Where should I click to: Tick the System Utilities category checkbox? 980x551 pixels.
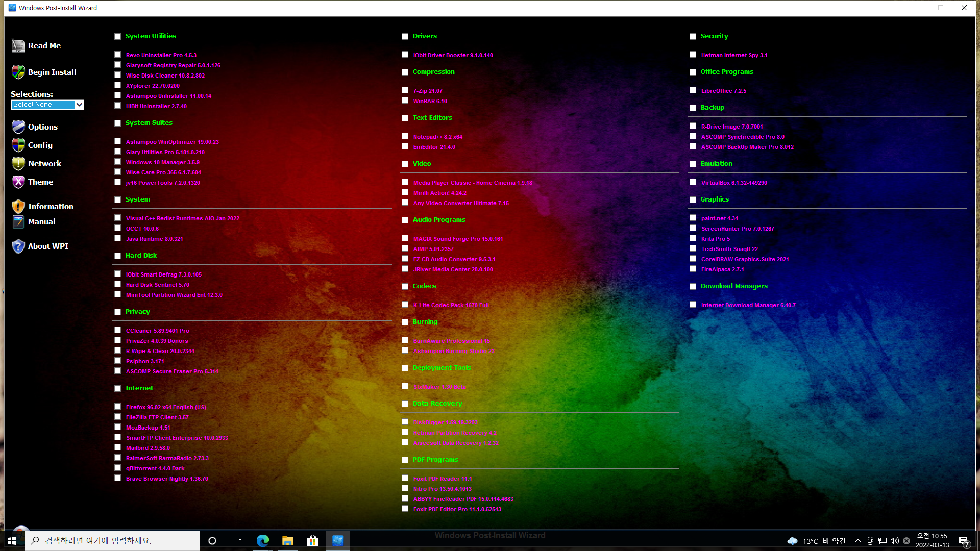118,36
